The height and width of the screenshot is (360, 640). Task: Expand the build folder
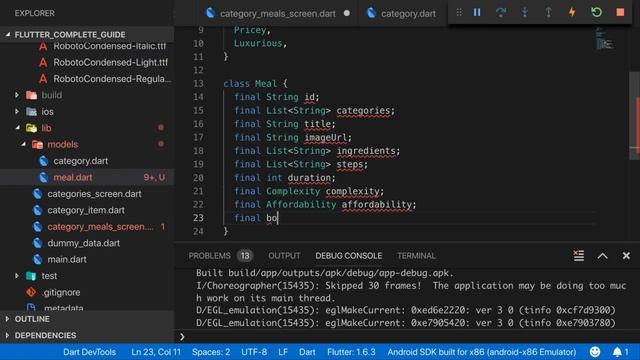tap(17, 95)
